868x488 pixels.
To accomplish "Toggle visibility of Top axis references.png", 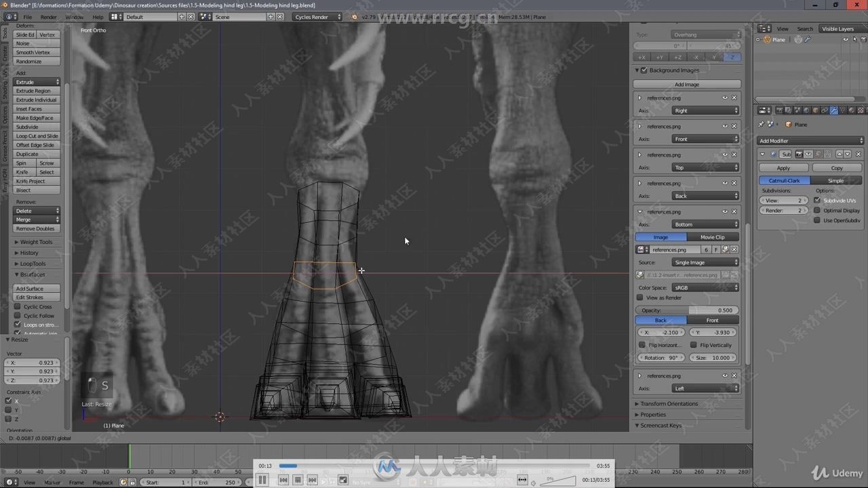I will pyautogui.click(x=724, y=155).
